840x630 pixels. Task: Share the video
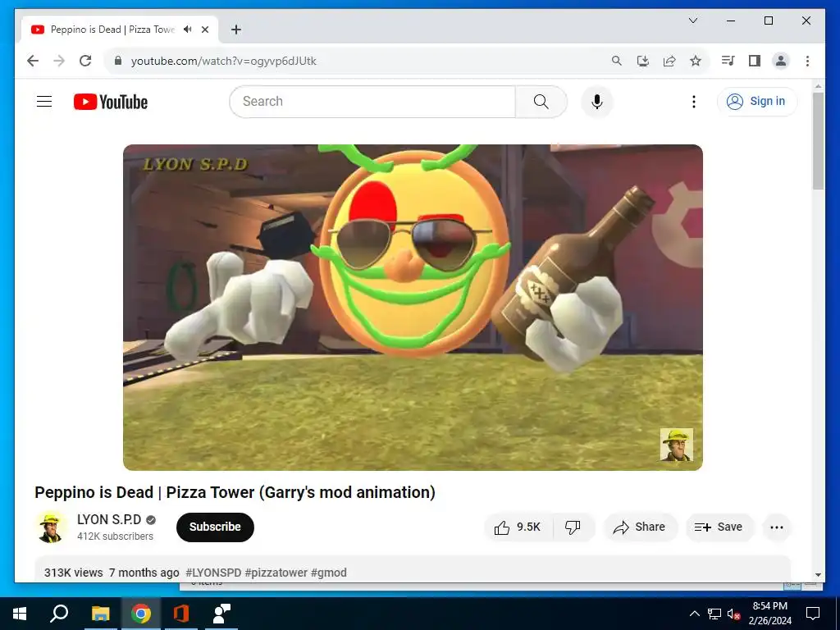click(x=640, y=527)
